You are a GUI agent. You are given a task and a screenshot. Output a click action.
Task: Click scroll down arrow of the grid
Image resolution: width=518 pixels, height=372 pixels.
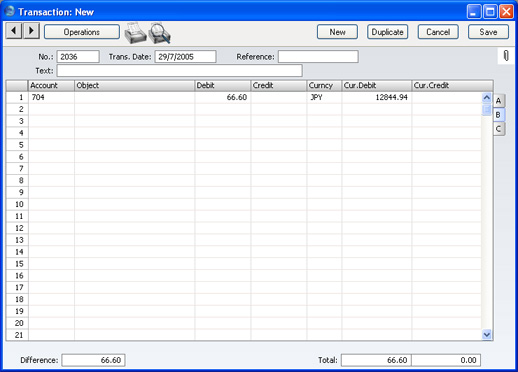(487, 334)
